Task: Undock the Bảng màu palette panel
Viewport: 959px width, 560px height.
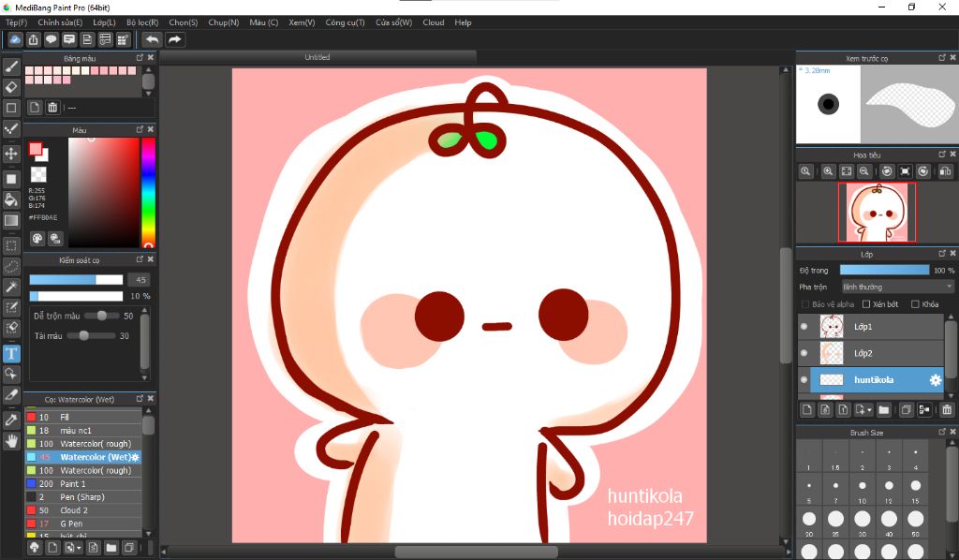Action: pyautogui.click(x=140, y=57)
